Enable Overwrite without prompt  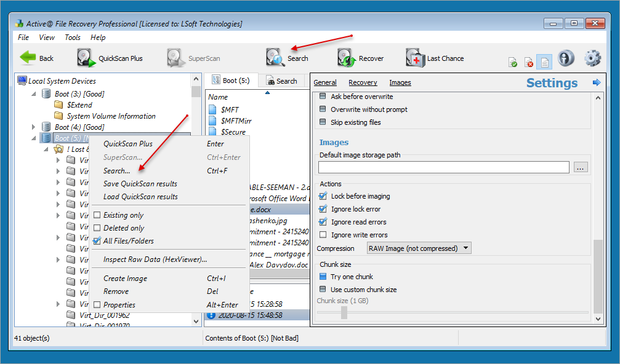(x=323, y=109)
